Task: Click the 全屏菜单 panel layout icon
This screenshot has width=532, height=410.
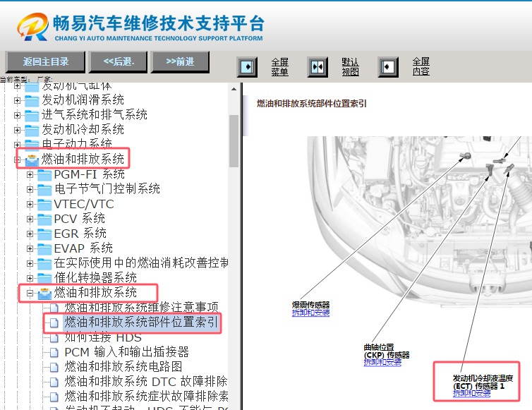Action: click(x=247, y=67)
